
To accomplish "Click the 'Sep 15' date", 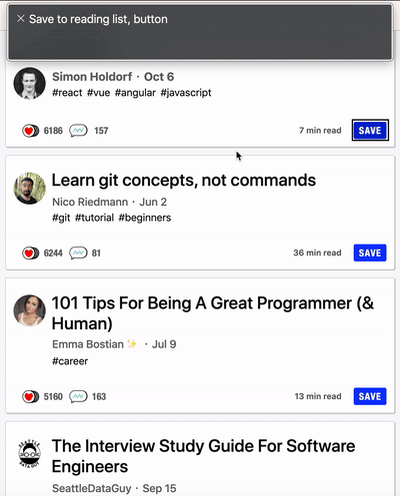I will pyautogui.click(x=159, y=488).
